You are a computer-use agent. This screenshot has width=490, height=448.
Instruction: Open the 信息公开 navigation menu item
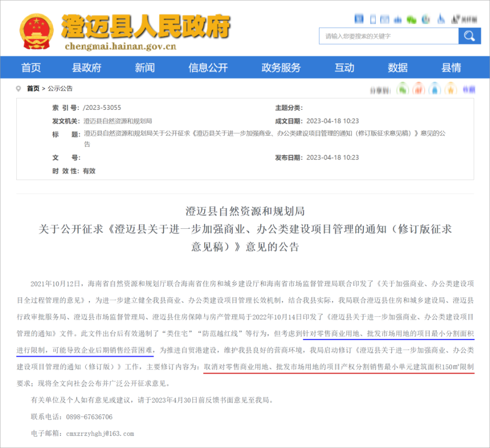(x=208, y=67)
